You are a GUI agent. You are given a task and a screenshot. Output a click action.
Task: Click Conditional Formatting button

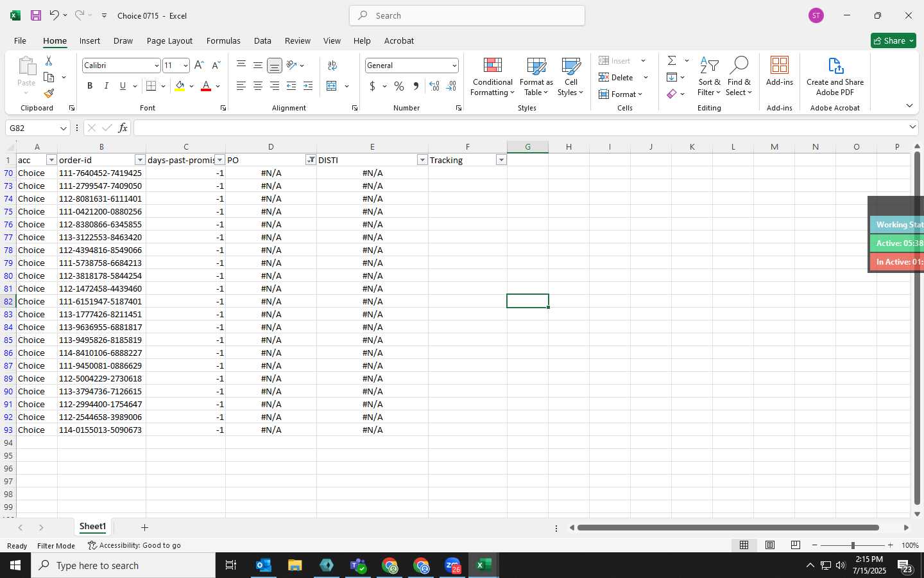pos(492,76)
